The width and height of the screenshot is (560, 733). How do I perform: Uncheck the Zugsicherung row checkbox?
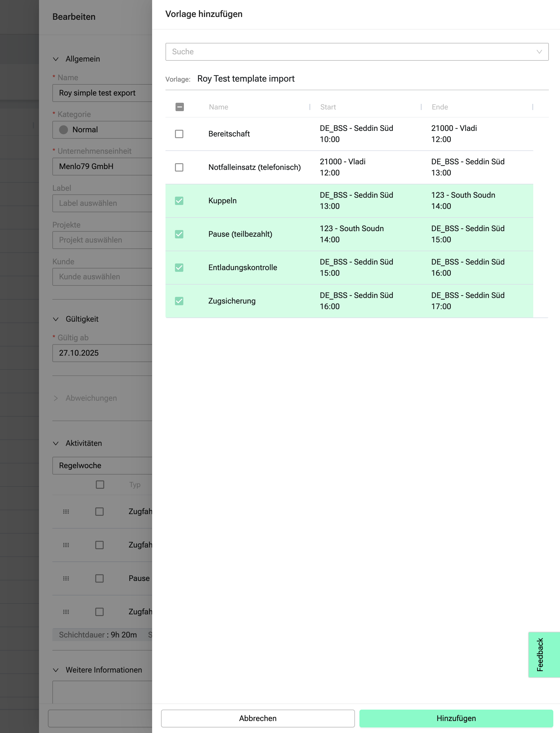point(179,301)
